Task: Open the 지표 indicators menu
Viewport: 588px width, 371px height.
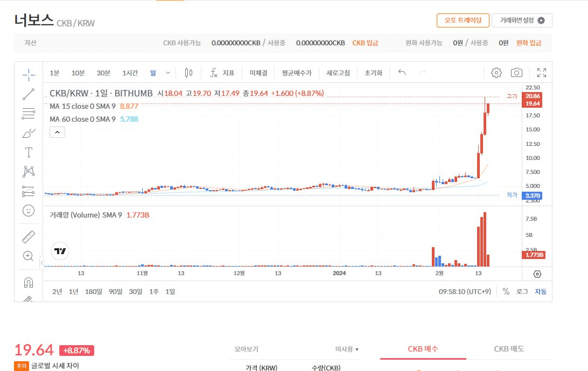Action: pos(228,73)
